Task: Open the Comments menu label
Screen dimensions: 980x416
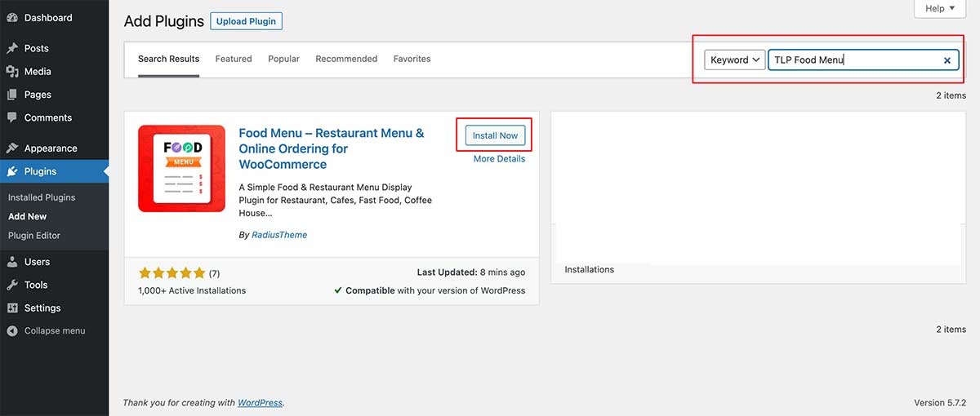Action: (x=48, y=117)
